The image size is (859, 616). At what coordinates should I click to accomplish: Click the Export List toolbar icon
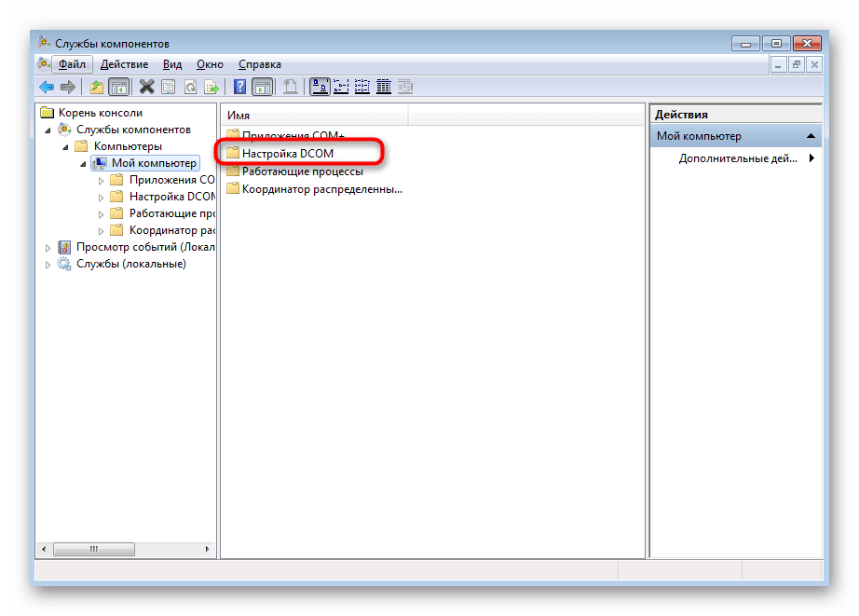click(211, 87)
